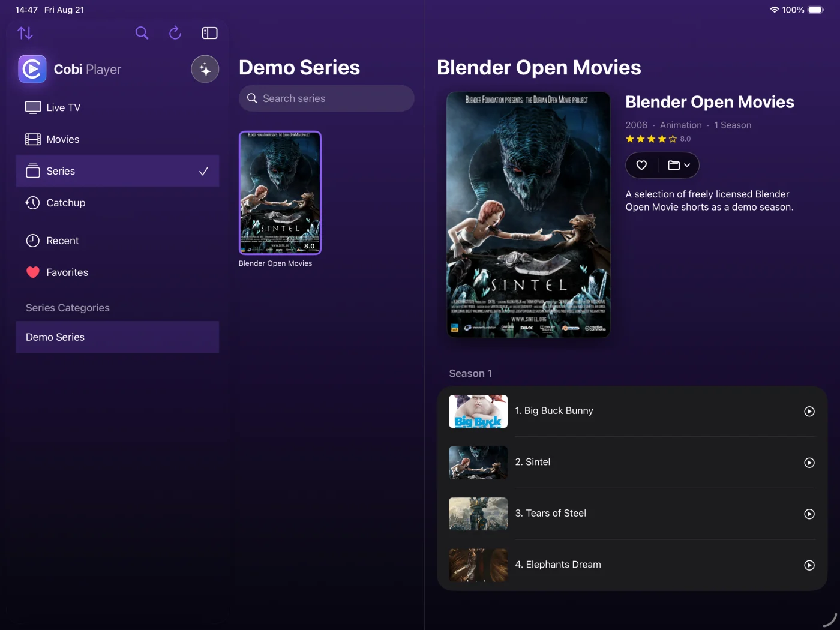Tap the Series checkmark
840x630 pixels.
point(204,171)
